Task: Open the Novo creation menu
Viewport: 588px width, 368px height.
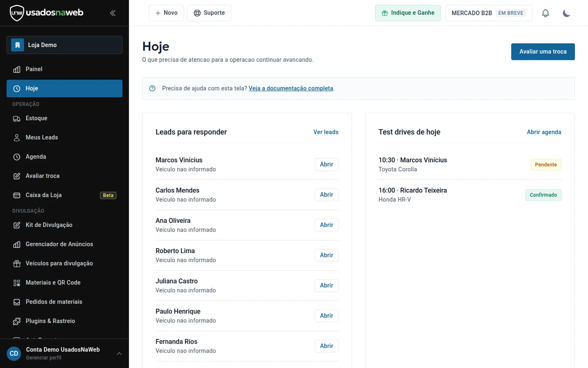Action: pos(166,13)
